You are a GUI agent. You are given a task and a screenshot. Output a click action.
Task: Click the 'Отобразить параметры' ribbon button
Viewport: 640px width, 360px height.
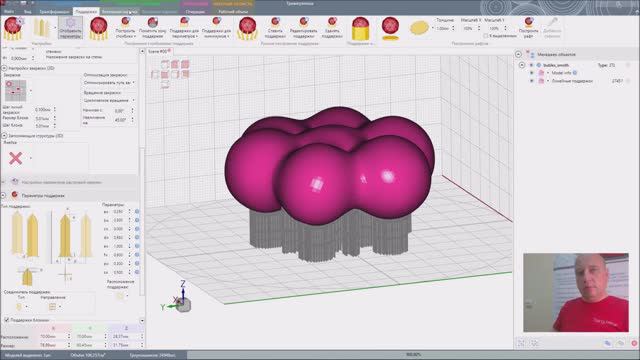point(70,28)
